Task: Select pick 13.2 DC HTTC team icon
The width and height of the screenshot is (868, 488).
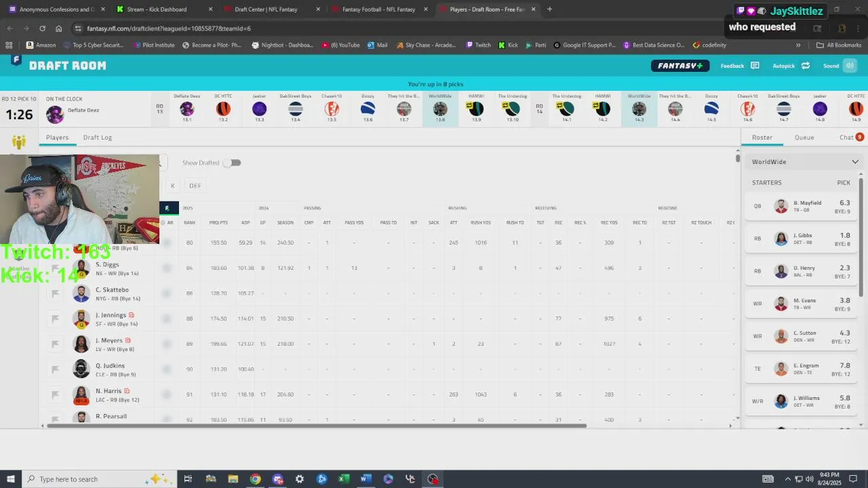Action: 223,108
